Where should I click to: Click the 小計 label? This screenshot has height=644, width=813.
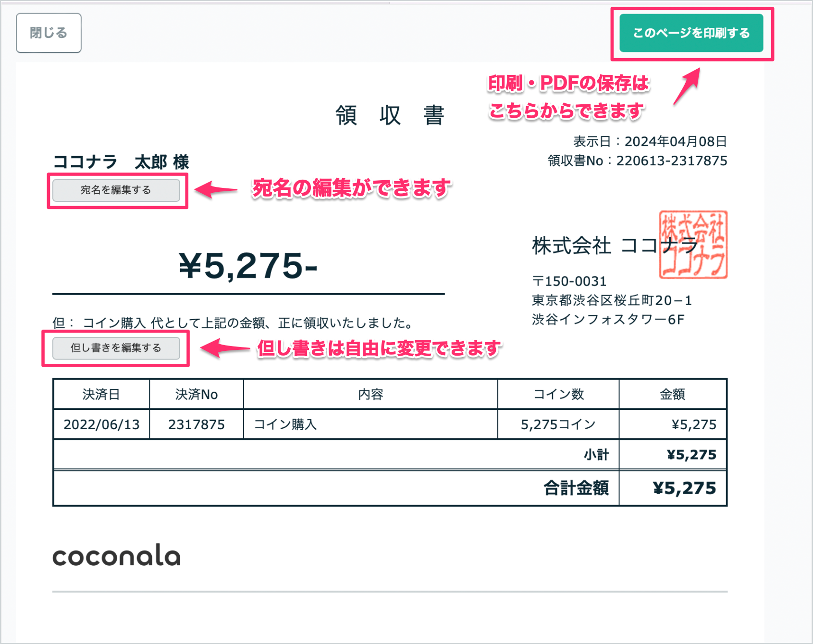596,455
